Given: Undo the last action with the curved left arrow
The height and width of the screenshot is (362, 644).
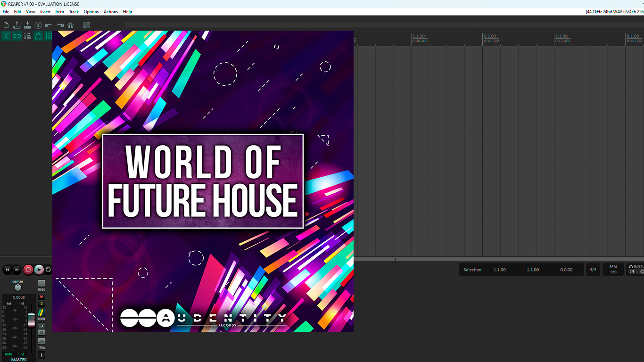Looking at the screenshot, I should point(49,25).
